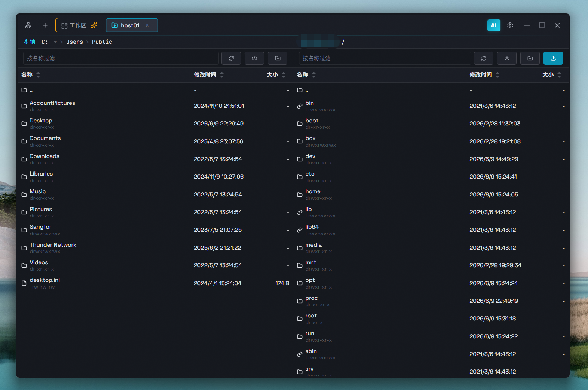The height and width of the screenshot is (390, 588).
Task: Upload file using the blue upload button
Action: [553, 58]
